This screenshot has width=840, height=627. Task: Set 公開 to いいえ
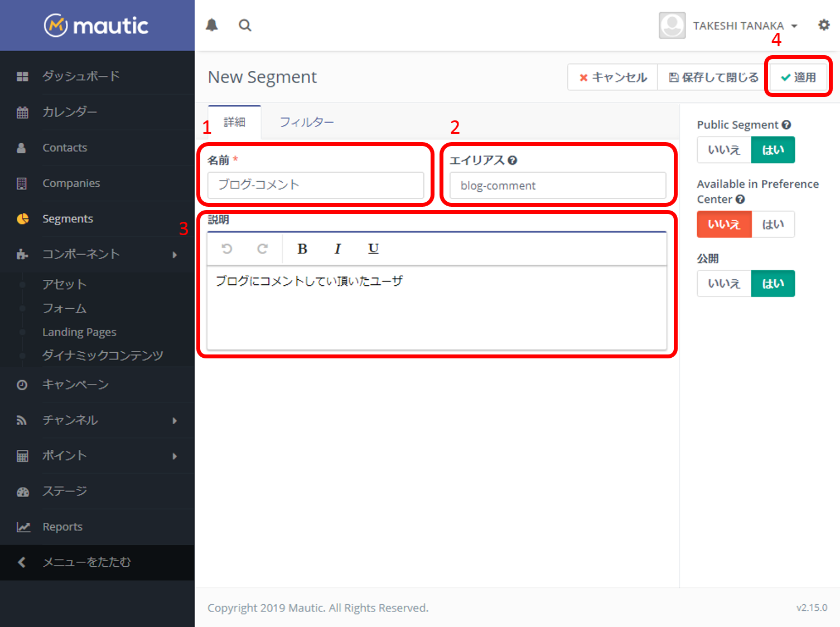723,284
